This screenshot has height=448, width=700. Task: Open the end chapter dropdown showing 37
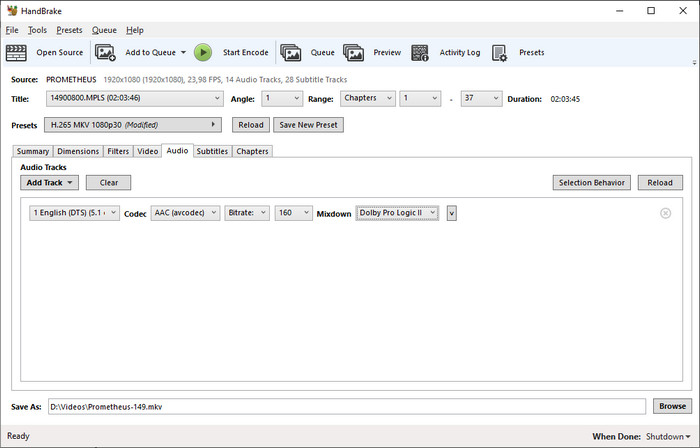pos(481,99)
